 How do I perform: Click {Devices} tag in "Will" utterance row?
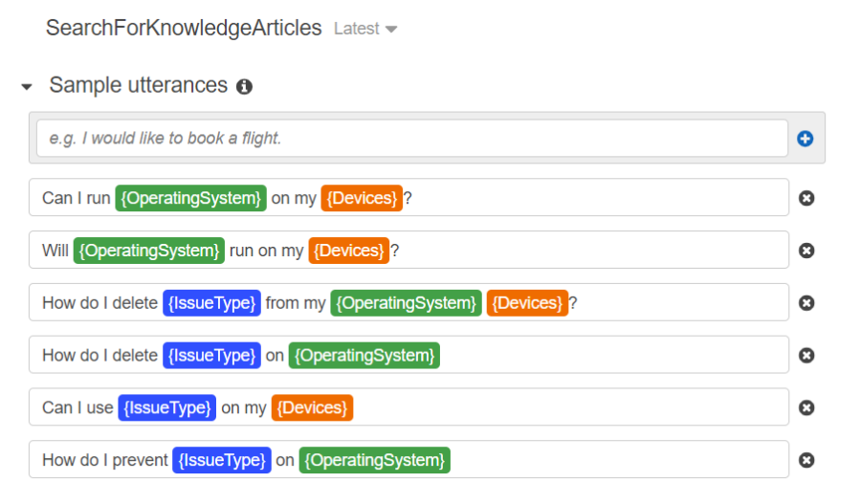click(x=349, y=251)
